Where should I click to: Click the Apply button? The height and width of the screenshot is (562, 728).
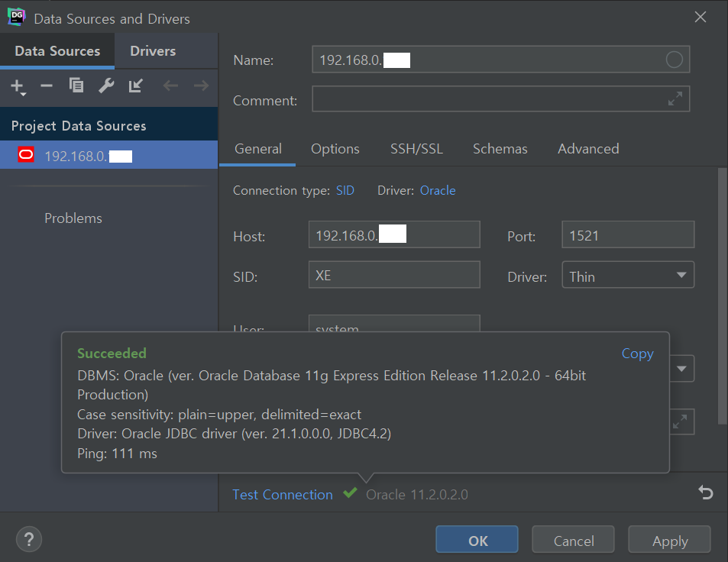[x=669, y=539]
